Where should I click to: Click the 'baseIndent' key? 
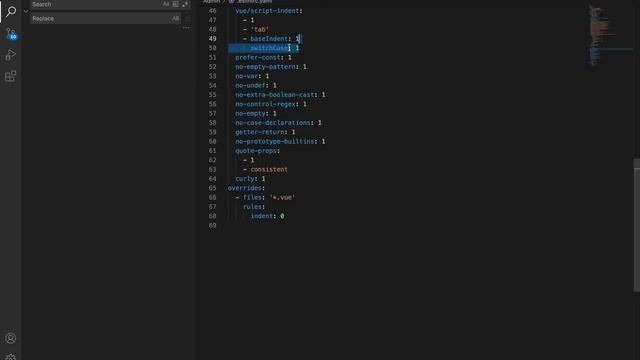pyautogui.click(x=269, y=39)
